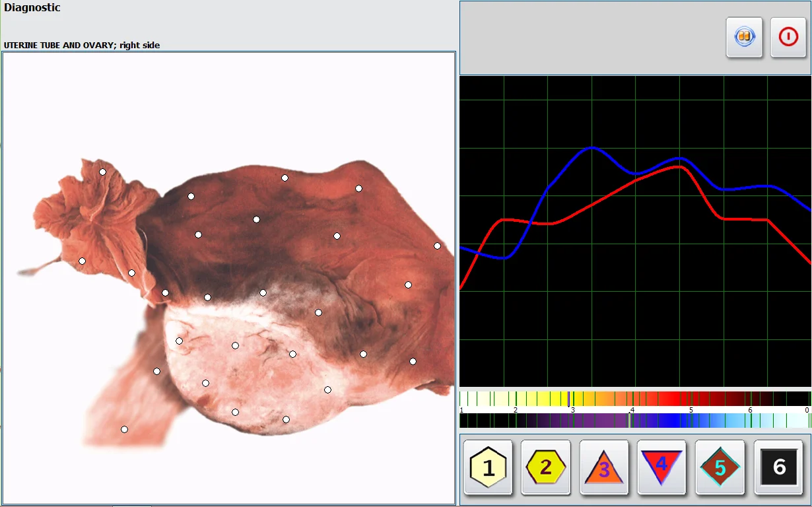Select the yellow hexagon level 2 icon

[x=546, y=467]
